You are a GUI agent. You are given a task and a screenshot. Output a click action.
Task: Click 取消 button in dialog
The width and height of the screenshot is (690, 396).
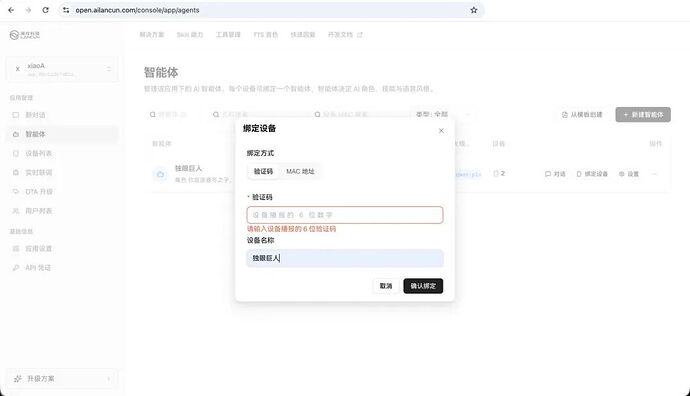[x=386, y=286]
